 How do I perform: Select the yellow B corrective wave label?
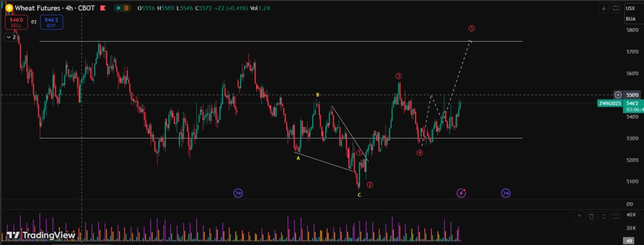point(318,95)
